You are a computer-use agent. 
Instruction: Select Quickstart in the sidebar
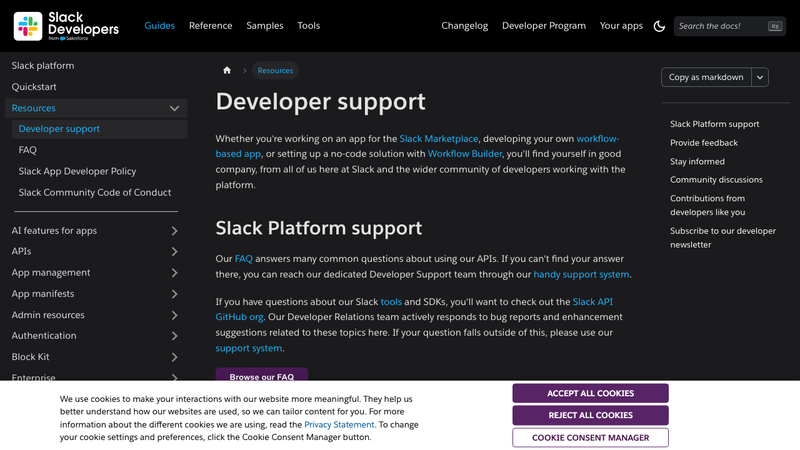click(x=34, y=87)
